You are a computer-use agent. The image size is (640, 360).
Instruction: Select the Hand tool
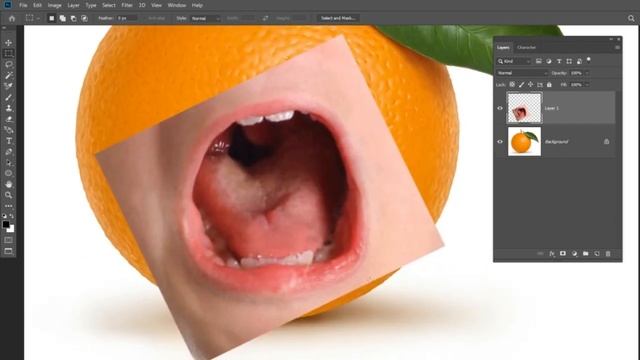coord(9,184)
